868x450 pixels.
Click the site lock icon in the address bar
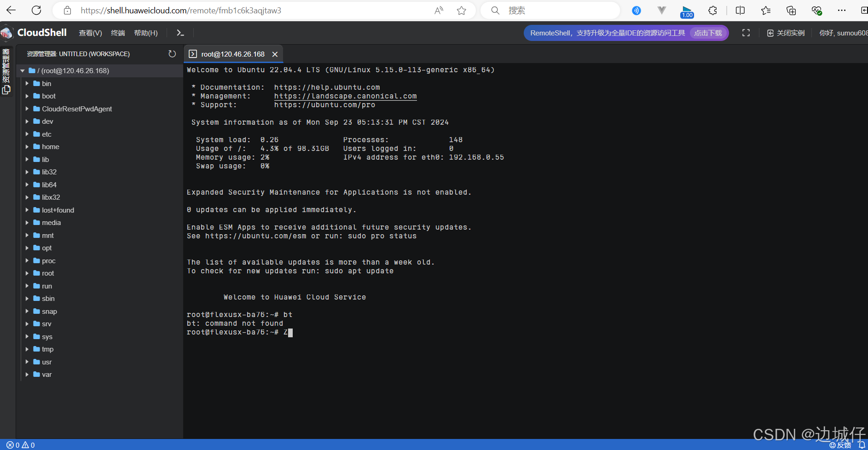pyautogui.click(x=67, y=10)
